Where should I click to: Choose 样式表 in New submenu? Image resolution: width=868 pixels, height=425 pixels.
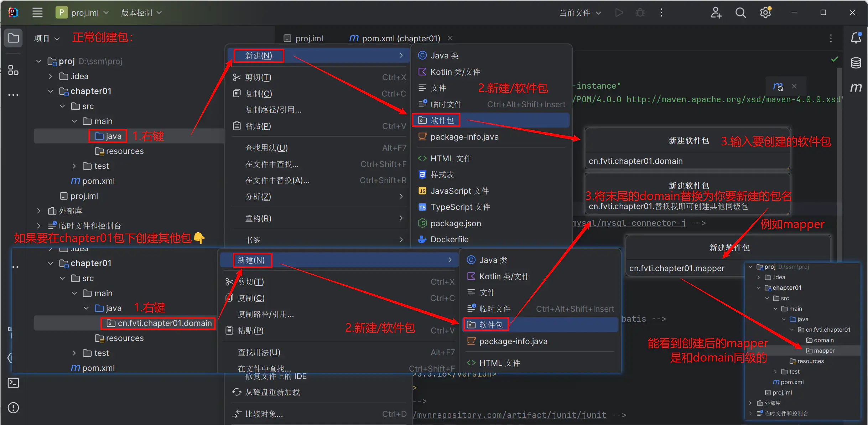pyautogui.click(x=492, y=175)
